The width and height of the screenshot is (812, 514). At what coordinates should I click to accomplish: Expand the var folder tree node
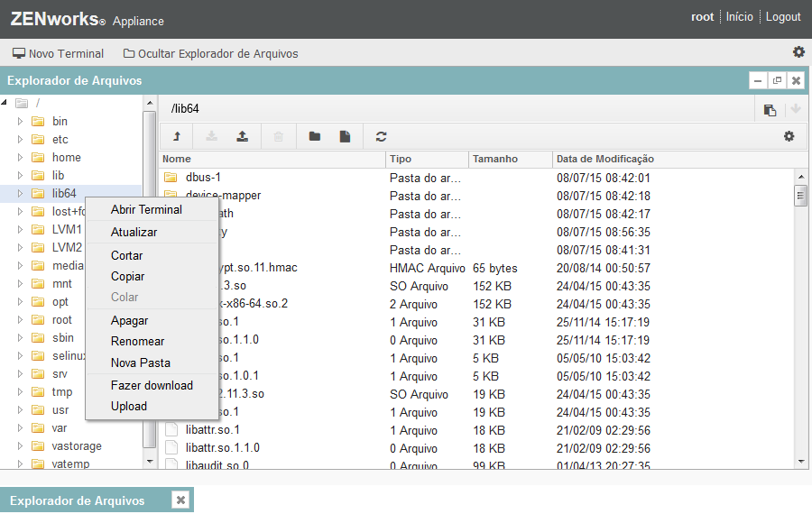(21, 427)
